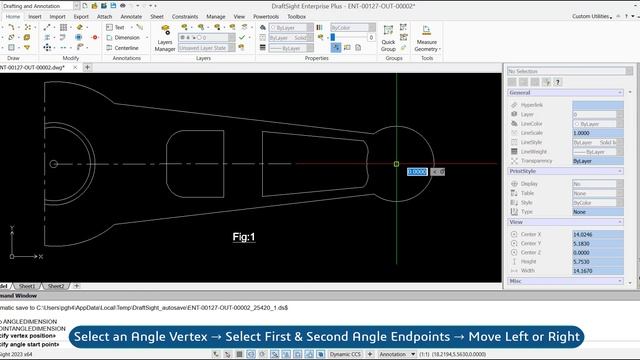This screenshot has height=360, width=640.
Task: Open the Toolbox ribbon tab
Action: [296, 16]
